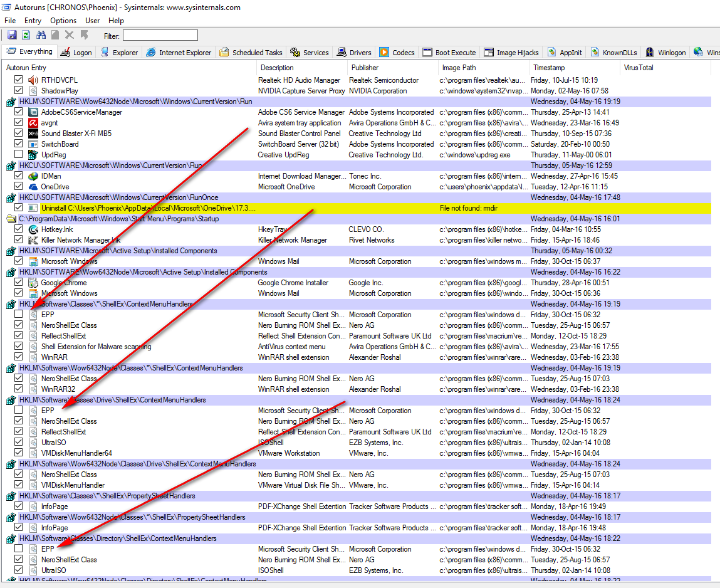Image resolution: width=720 pixels, height=588 pixels.
Task: Uncheck the AdobeCS6ServiceManager checkbox
Action: (18, 112)
